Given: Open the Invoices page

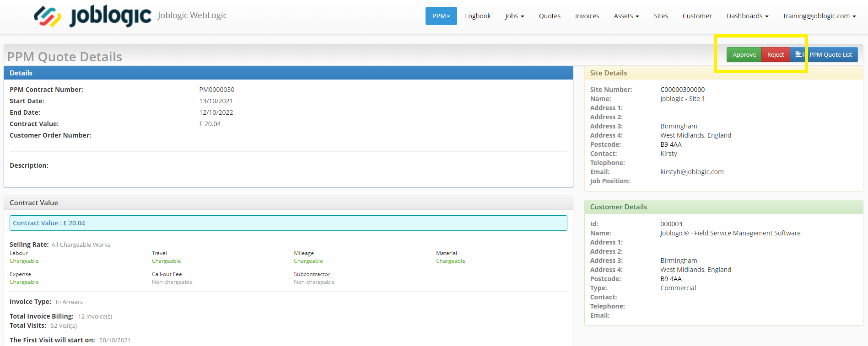Looking at the screenshot, I should [587, 16].
